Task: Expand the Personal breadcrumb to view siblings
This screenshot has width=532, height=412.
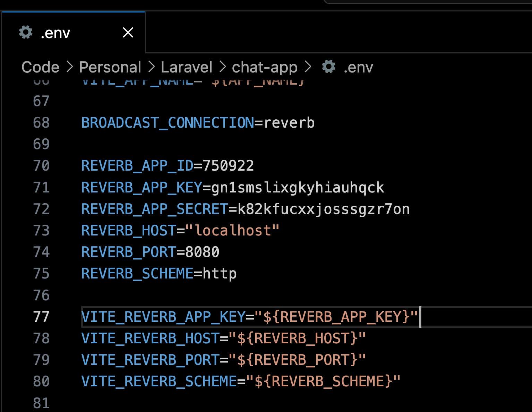Action: (x=110, y=67)
